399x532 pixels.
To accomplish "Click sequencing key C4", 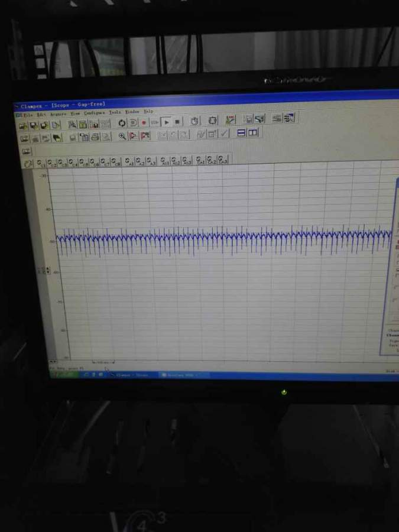I will coord(73,163).
